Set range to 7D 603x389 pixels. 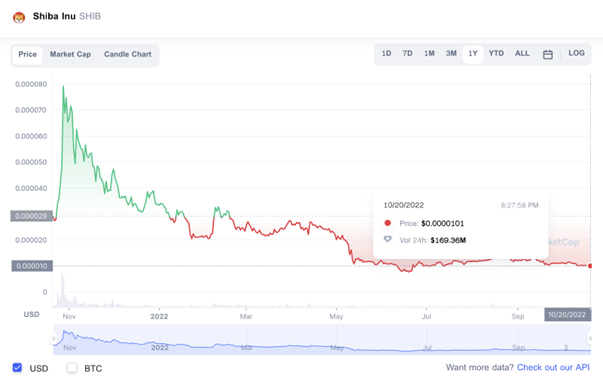407,53
